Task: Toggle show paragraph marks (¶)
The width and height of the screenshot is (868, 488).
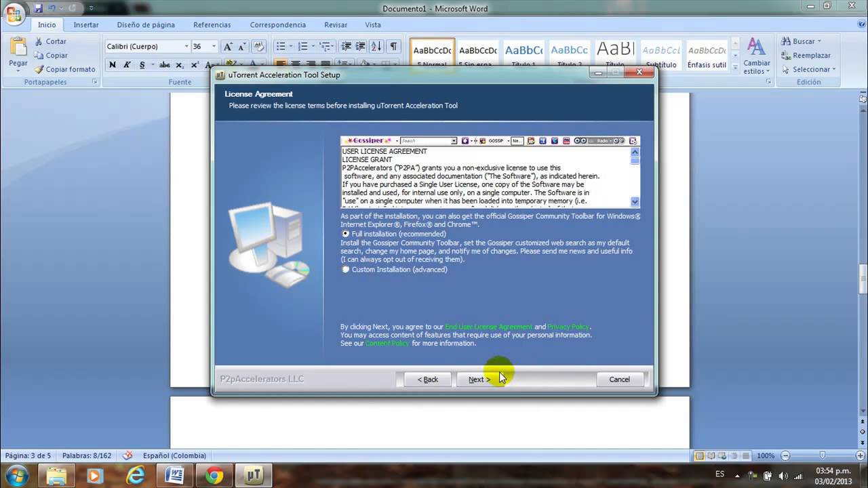Action: [393, 47]
